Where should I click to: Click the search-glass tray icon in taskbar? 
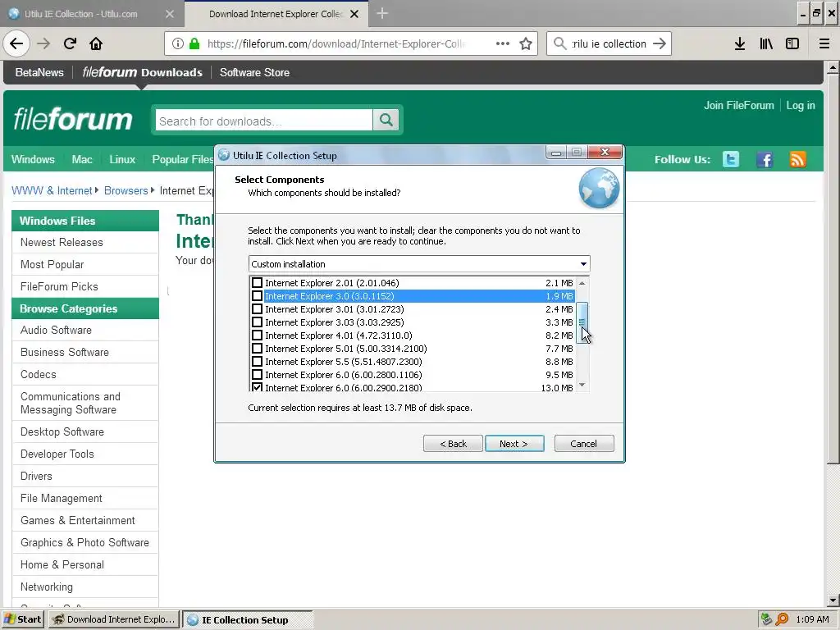point(782,619)
